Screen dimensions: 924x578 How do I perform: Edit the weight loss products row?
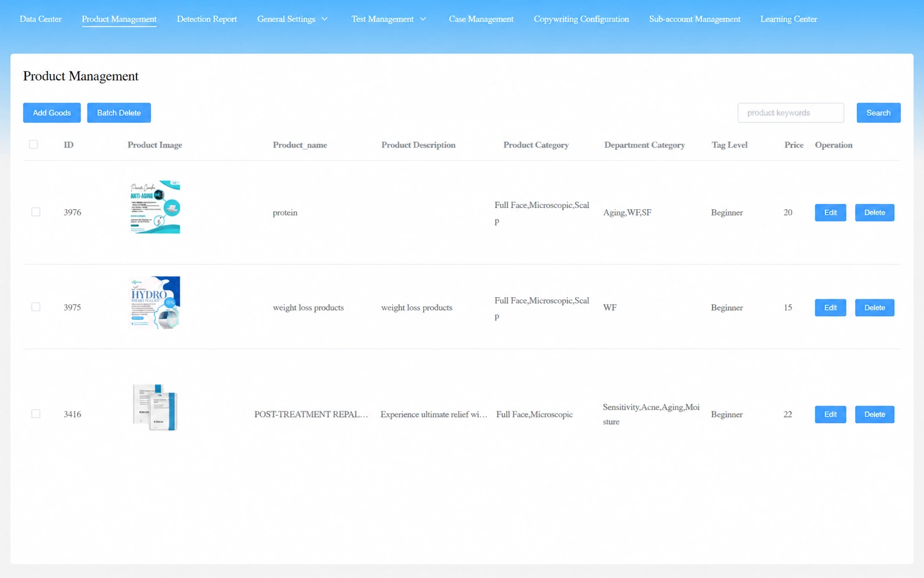(x=830, y=308)
